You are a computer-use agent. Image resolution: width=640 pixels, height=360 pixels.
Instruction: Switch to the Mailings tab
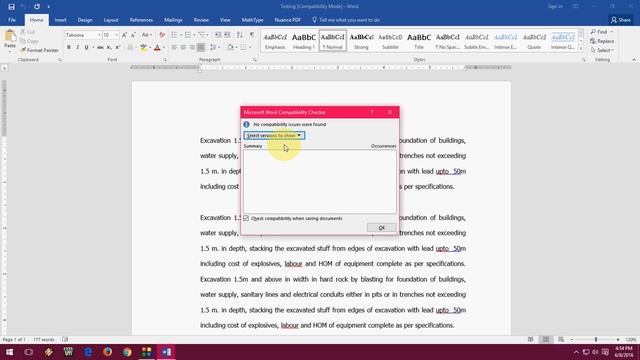(x=173, y=20)
